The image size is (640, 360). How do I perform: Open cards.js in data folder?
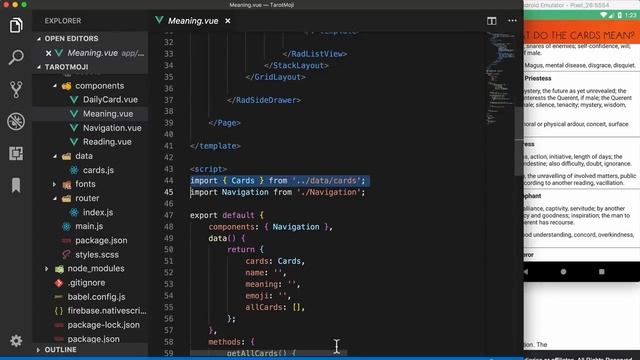[98, 170]
